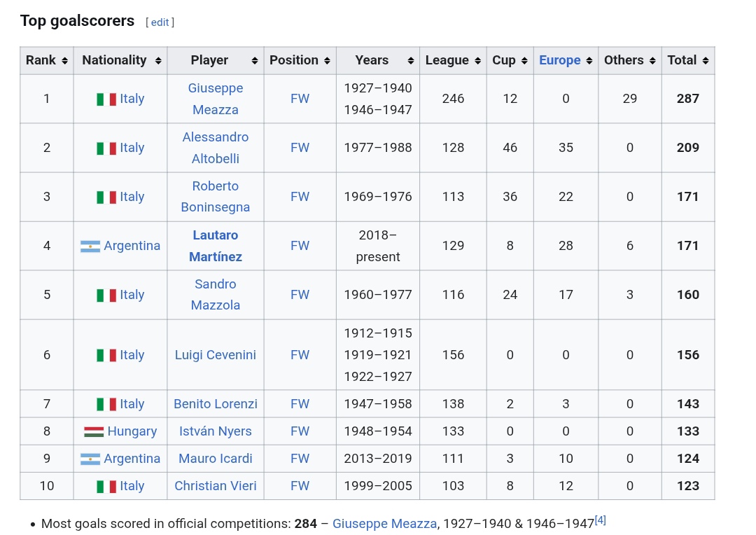Edit the Top goalscorers section
The height and width of the screenshot is (535, 756).
click(160, 22)
